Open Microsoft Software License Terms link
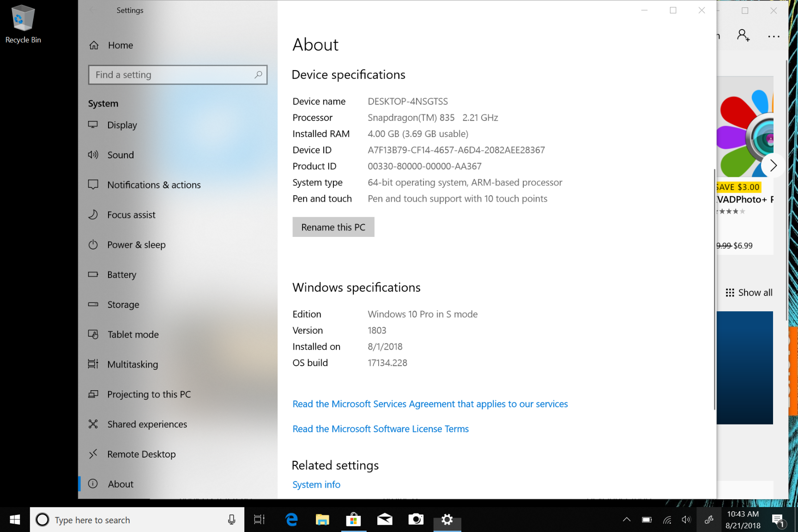798x532 pixels. click(381, 429)
